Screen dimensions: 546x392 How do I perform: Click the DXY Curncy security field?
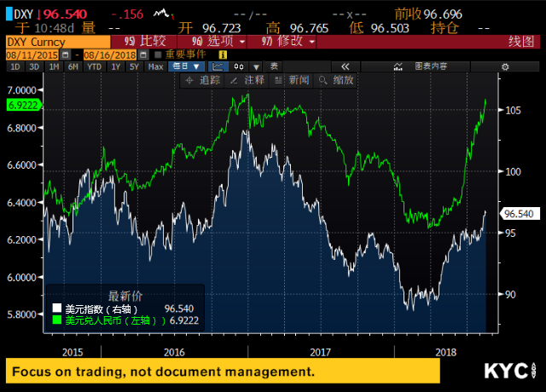[x=55, y=41]
